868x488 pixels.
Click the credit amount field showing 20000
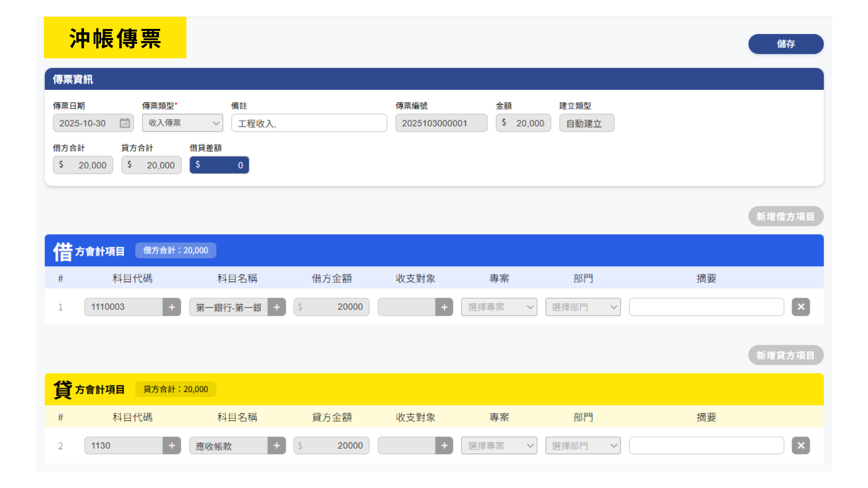[x=331, y=446]
